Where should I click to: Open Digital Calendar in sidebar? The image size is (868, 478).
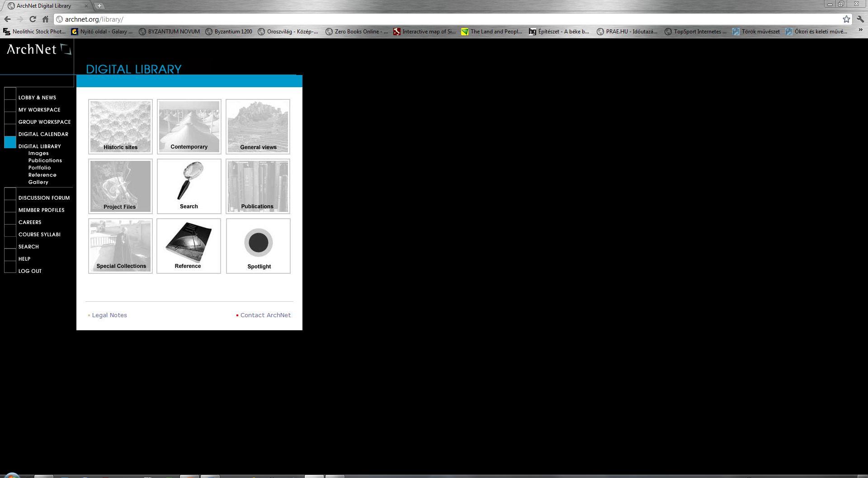point(43,134)
